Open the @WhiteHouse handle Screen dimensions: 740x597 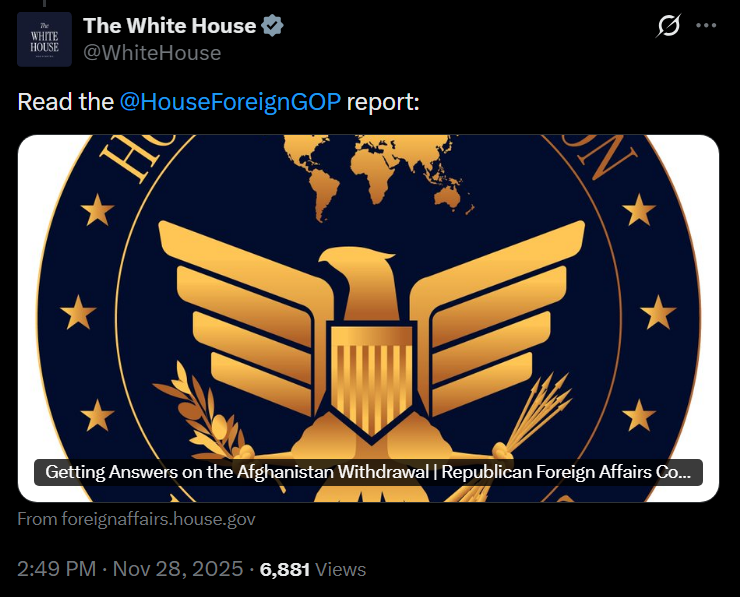pyautogui.click(x=152, y=52)
